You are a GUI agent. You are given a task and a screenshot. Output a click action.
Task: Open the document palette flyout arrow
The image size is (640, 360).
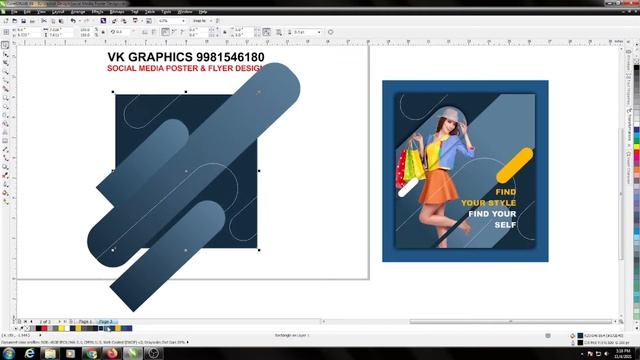coord(16,328)
